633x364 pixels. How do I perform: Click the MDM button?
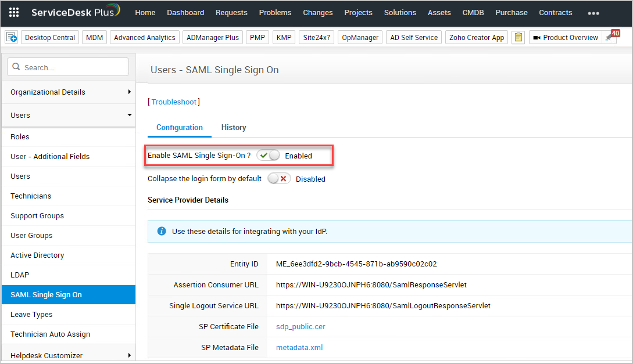click(x=95, y=38)
